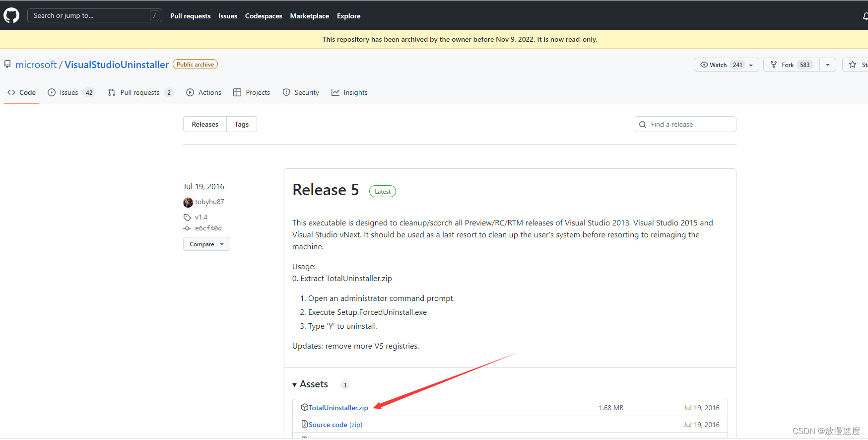Click the Insights graph icon

click(335, 92)
